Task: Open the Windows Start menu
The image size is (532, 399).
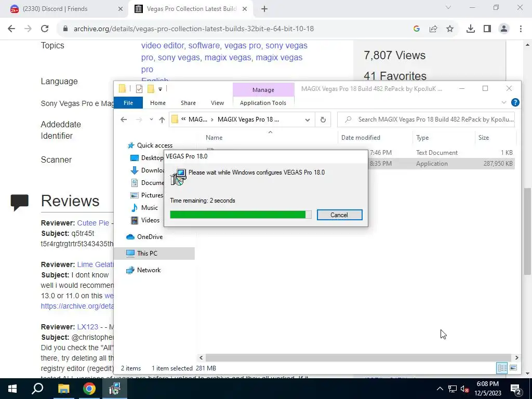Action: click(12, 389)
